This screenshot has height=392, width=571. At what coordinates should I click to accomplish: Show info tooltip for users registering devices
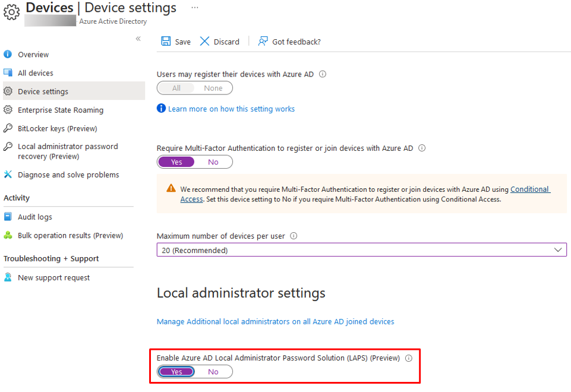coord(323,74)
